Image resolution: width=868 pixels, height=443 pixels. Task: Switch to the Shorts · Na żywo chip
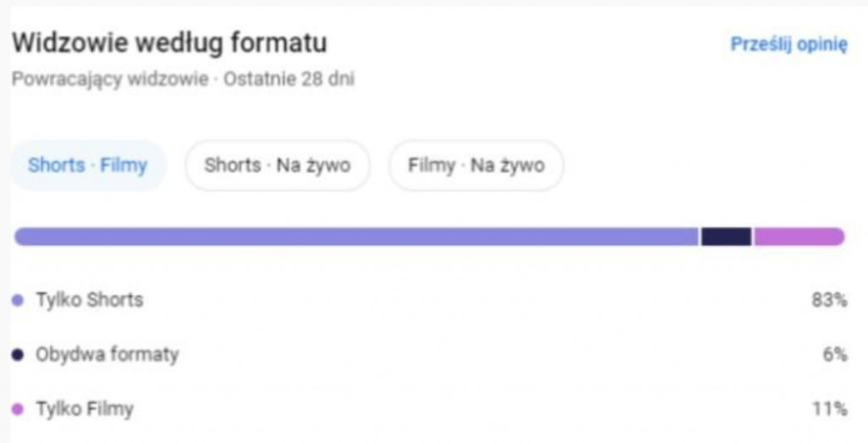coord(277,165)
